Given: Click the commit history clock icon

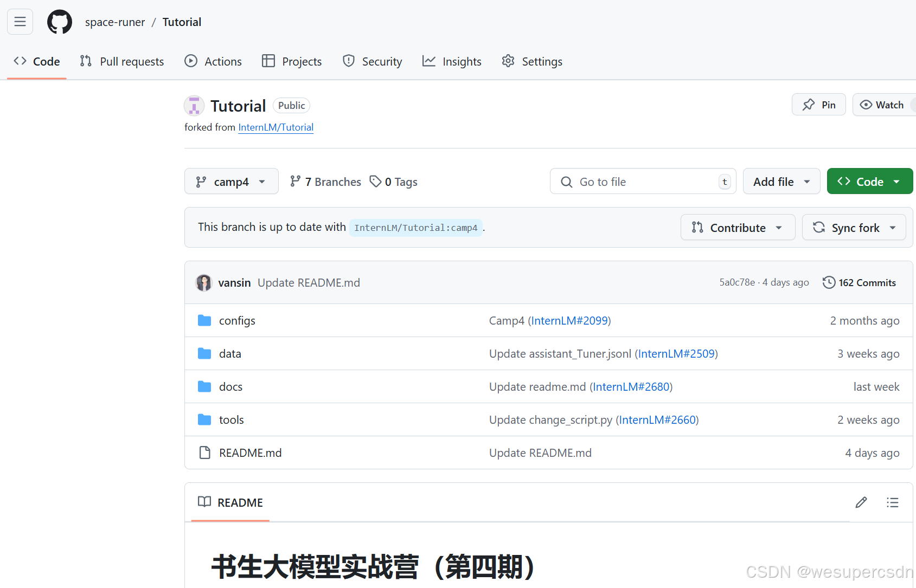Looking at the screenshot, I should (x=829, y=282).
